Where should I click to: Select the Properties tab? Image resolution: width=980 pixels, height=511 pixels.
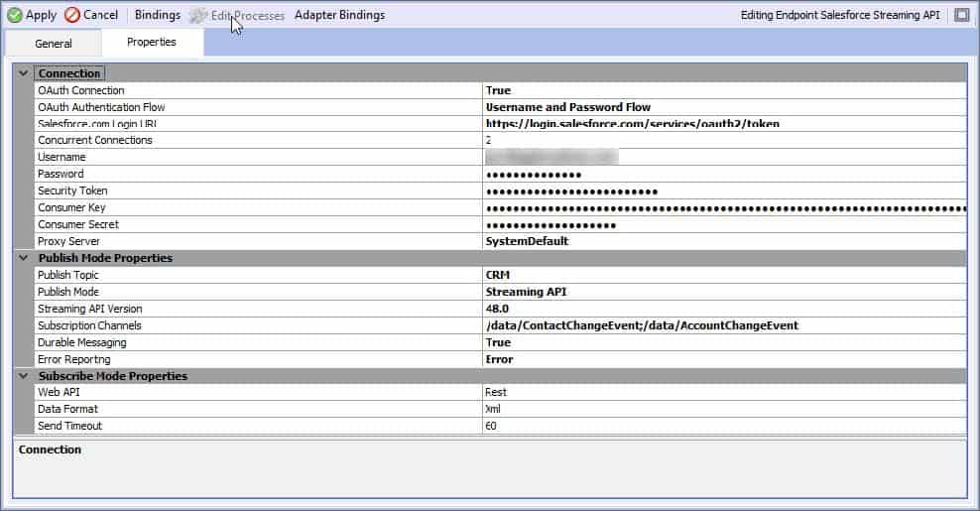point(151,42)
